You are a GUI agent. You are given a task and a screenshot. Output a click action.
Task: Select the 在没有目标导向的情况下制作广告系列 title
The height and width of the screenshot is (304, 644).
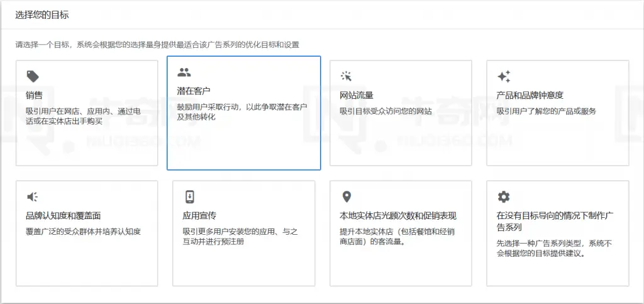pos(555,222)
